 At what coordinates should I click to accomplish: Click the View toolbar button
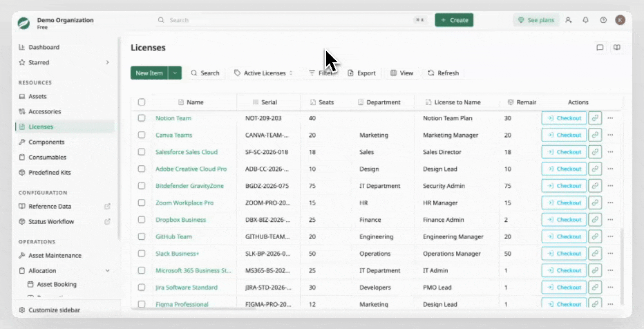click(401, 73)
